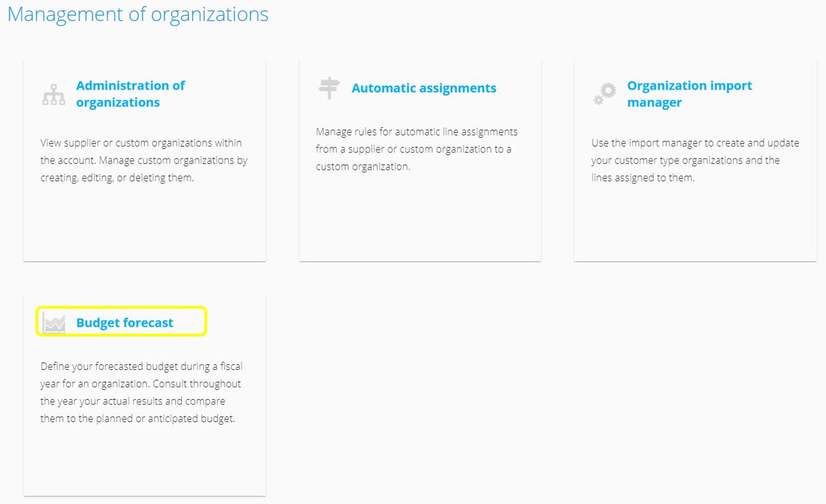
Task: Click the area chart icon for Budget forecast
Action: [x=54, y=323]
